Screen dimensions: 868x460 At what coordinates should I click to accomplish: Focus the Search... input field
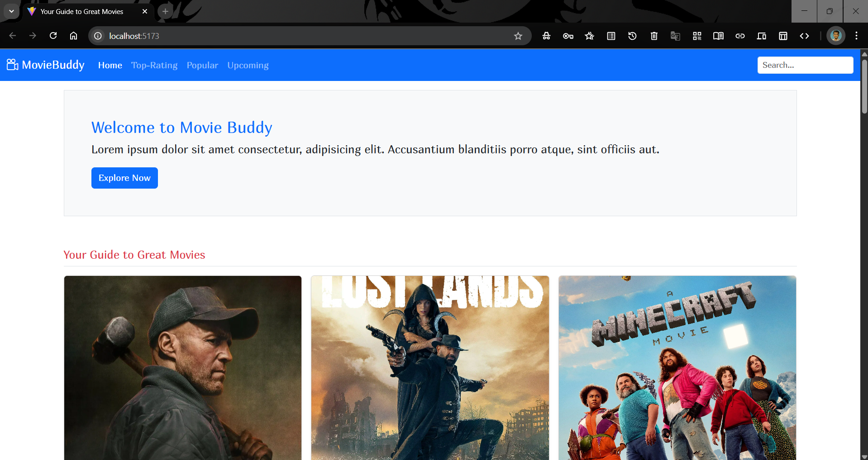[x=805, y=65]
